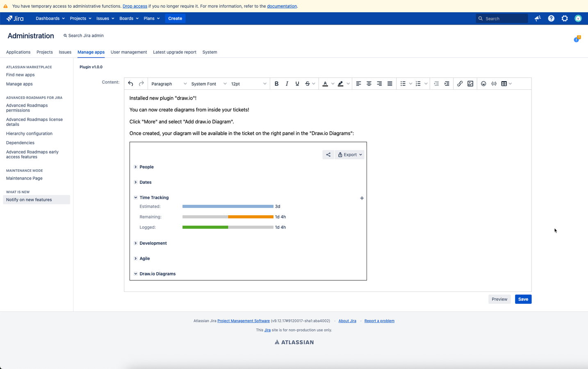The height and width of the screenshot is (369, 588).
Task: Open the Help question mark icon
Action: [551, 18]
